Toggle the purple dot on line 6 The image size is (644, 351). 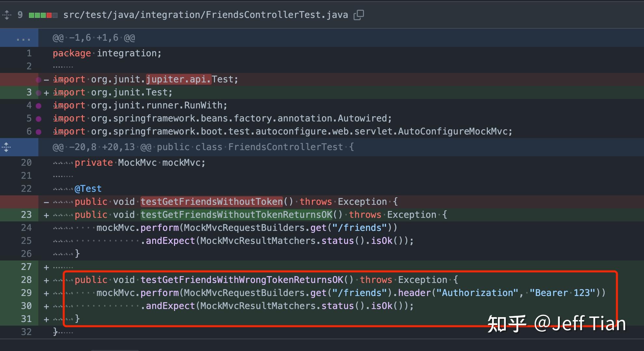(38, 131)
